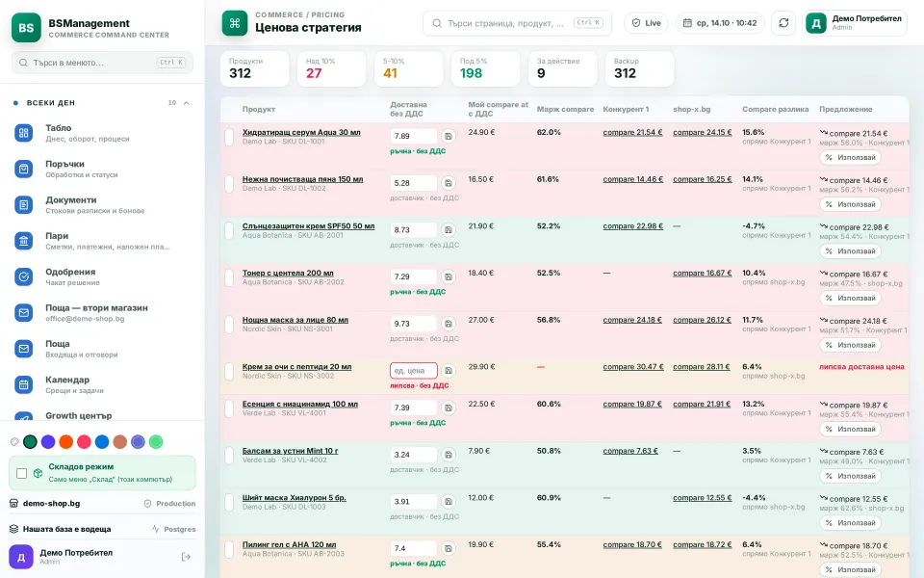The width and height of the screenshot is (924, 578).
Task: Select the purple theme color
Action: 48,442
